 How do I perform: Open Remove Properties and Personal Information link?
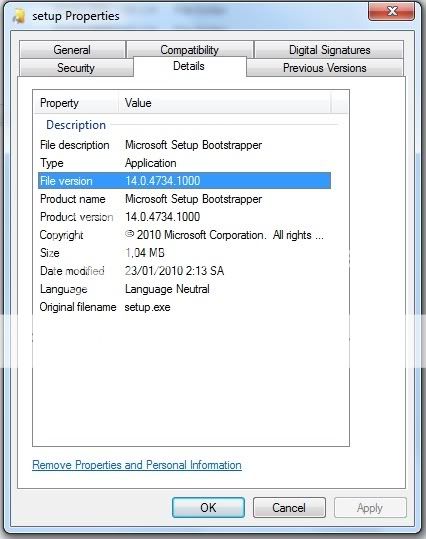pos(137,465)
